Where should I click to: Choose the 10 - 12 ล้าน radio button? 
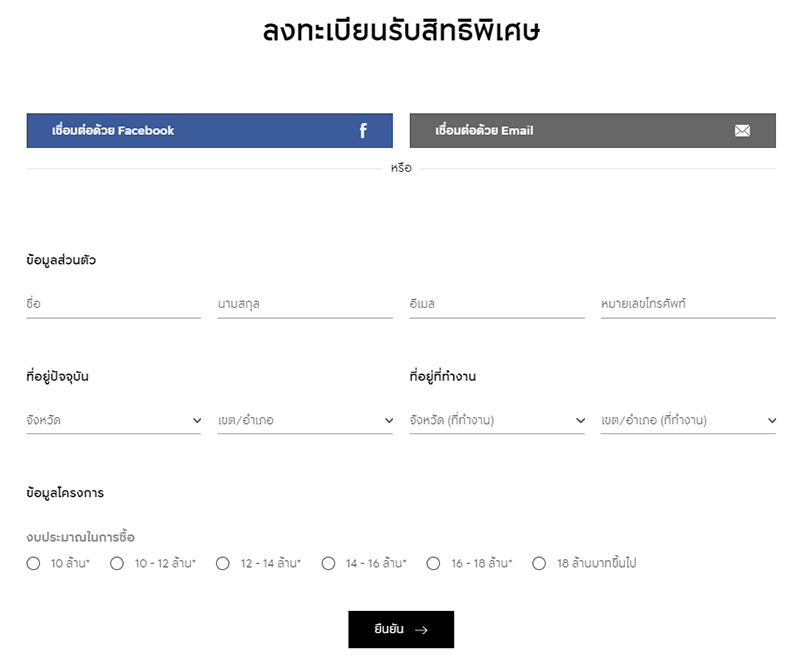(x=117, y=563)
